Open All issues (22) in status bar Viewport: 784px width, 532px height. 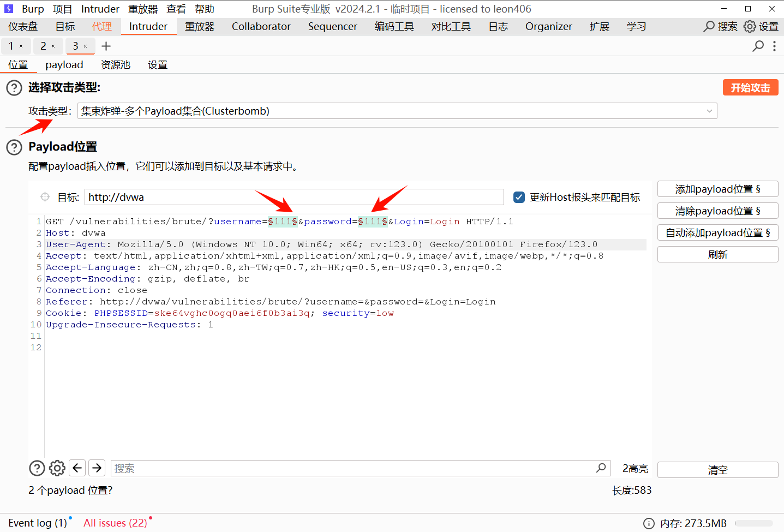point(115,523)
